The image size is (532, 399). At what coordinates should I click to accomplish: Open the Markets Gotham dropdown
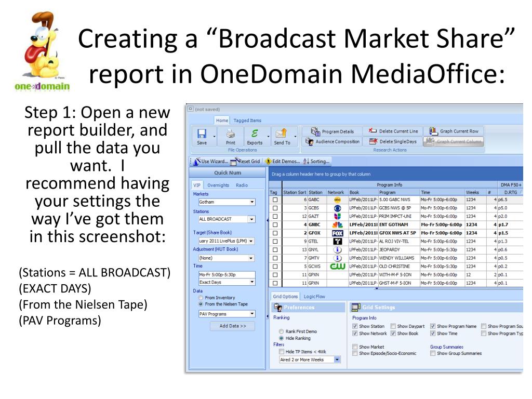point(252,202)
